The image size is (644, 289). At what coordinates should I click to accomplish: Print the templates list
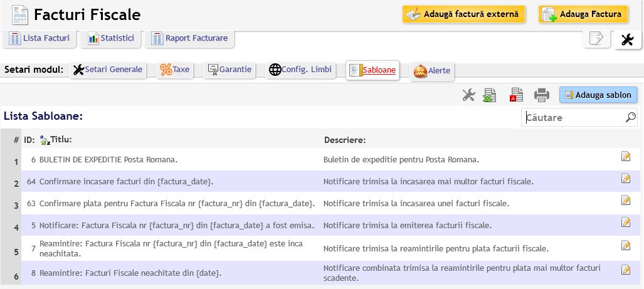pyautogui.click(x=542, y=95)
